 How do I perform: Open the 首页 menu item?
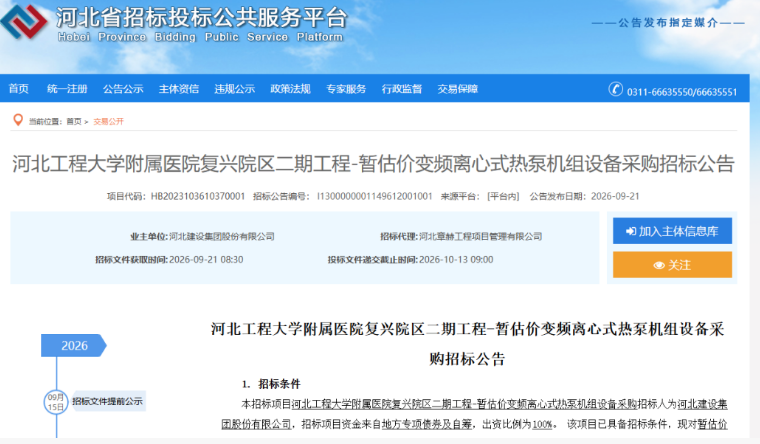[18, 89]
